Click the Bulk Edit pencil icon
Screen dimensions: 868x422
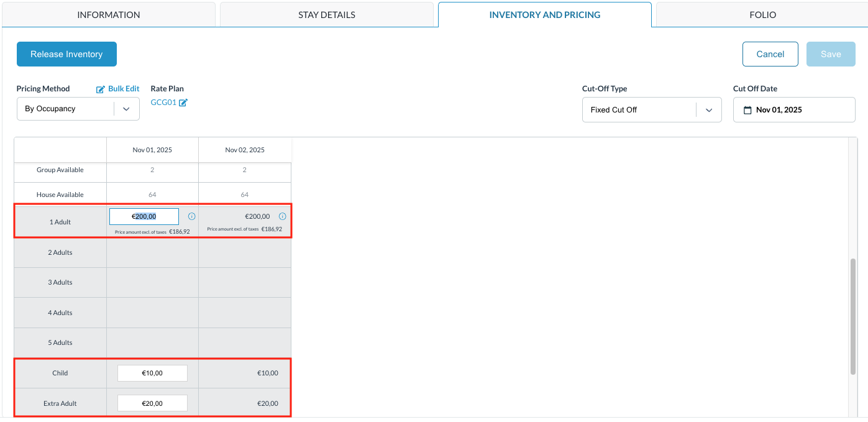click(101, 89)
